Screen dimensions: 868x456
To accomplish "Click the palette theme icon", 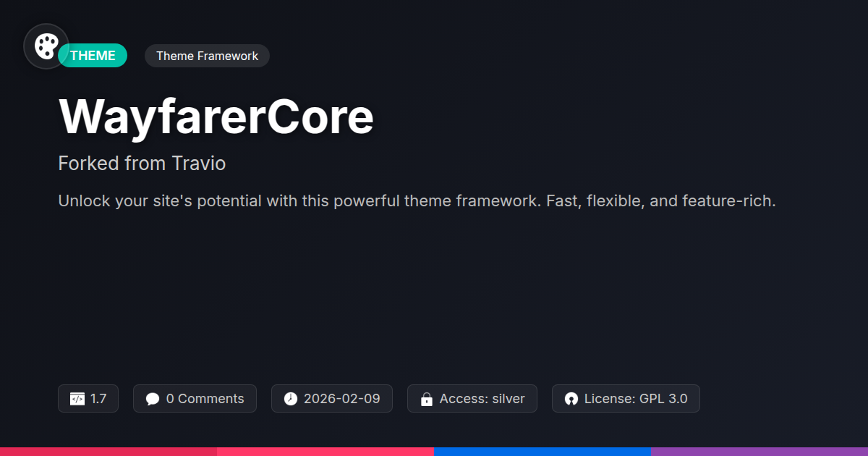I will tap(46, 46).
